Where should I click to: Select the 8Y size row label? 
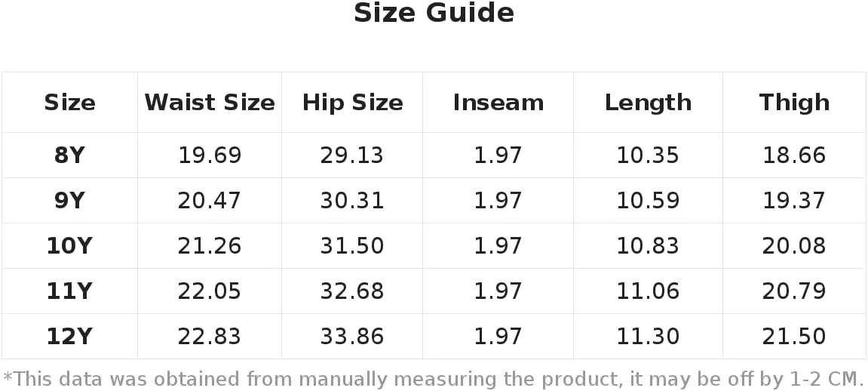pos(69,155)
